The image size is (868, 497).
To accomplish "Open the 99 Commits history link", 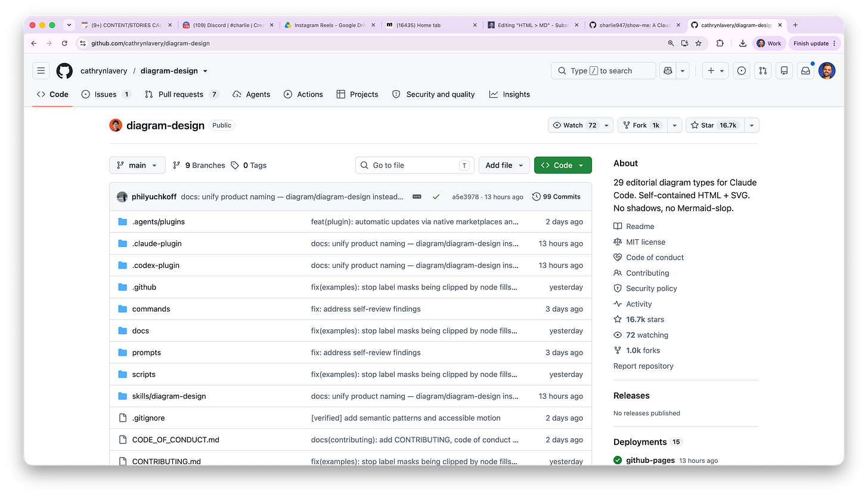I will 556,196.
